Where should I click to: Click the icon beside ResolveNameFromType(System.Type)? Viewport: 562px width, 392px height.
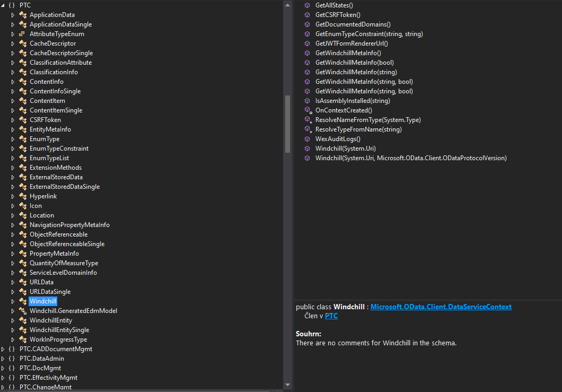(306, 119)
